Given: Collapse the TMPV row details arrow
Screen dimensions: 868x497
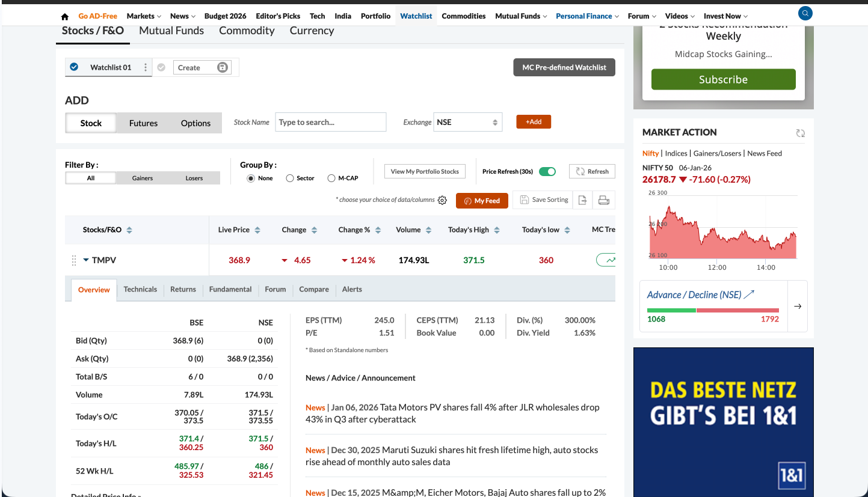Looking at the screenshot, I should [86, 260].
